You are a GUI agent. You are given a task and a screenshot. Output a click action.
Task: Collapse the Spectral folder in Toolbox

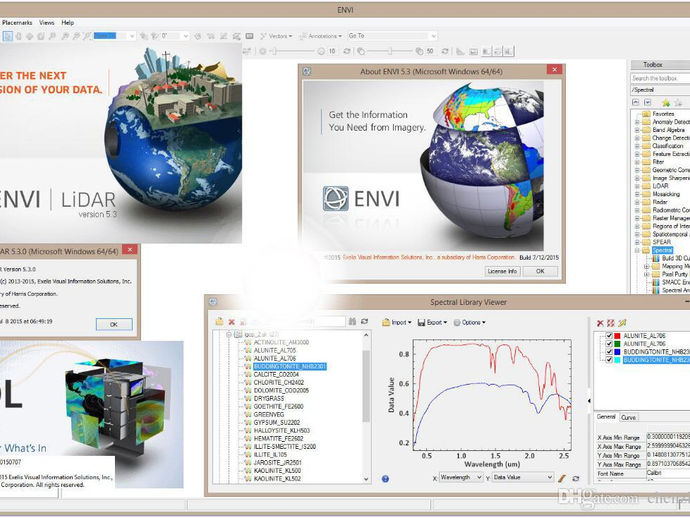[x=636, y=250]
